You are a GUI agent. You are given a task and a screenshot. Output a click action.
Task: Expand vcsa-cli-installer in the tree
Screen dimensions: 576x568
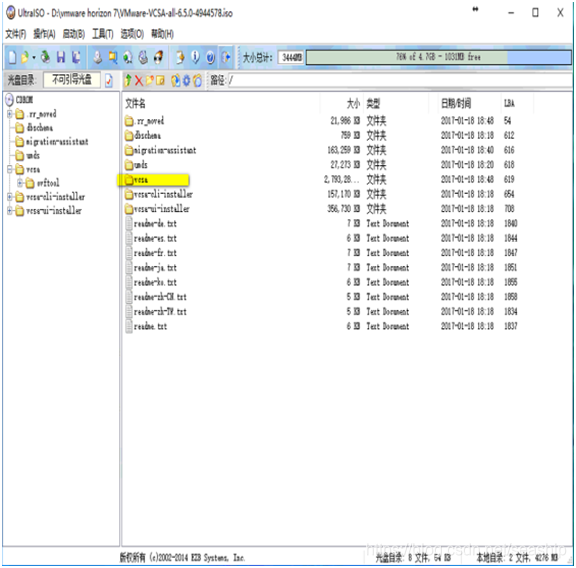(x=10, y=197)
